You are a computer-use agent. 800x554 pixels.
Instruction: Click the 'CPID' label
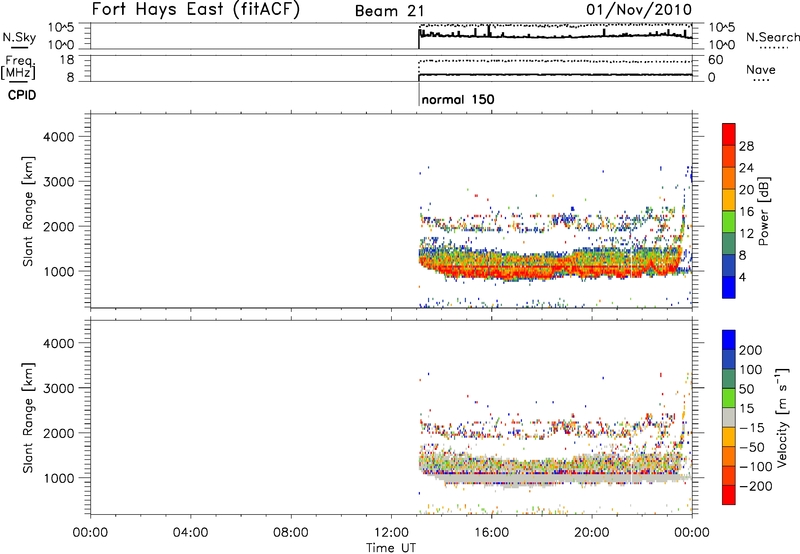(x=22, y=95)
